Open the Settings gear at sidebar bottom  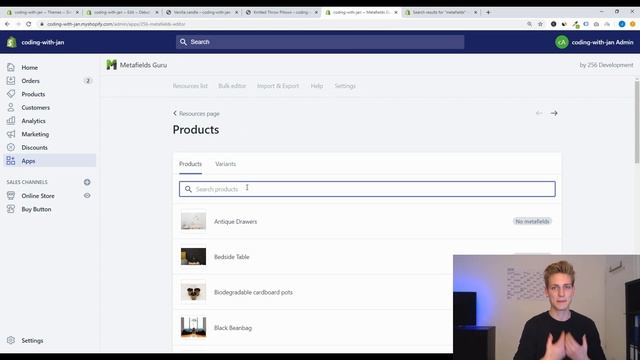pyautogui.click(x=11, y=340)
